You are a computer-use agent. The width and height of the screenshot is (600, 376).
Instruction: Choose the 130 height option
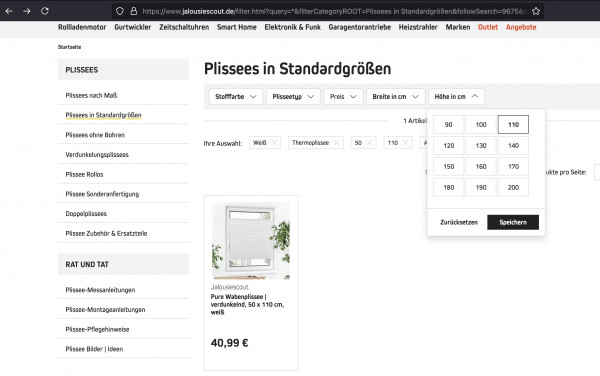tap(481, 145)
